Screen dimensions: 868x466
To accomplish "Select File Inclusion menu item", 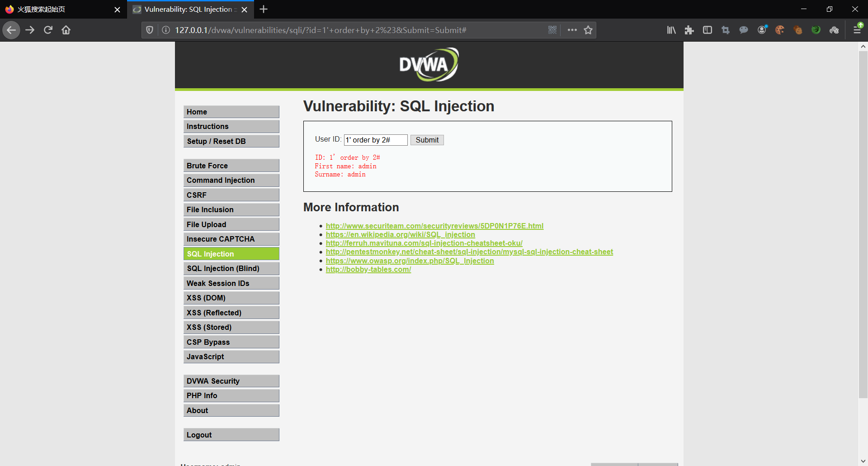I will coord(231,209).
